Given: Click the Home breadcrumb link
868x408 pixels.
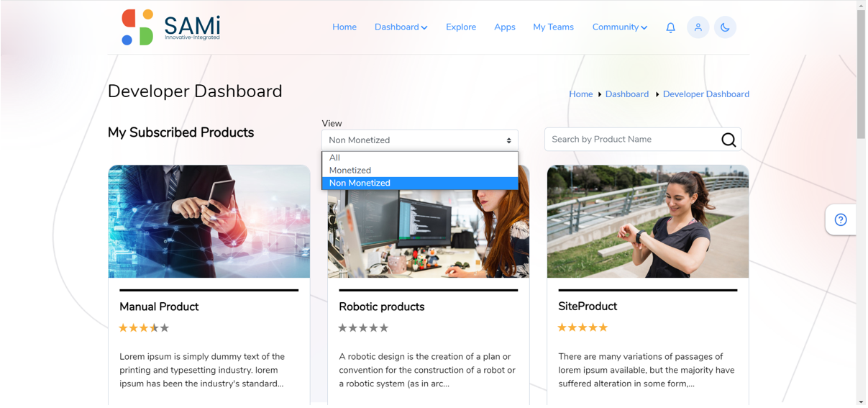Looking at the screenshot, I should tap(581, 94).
